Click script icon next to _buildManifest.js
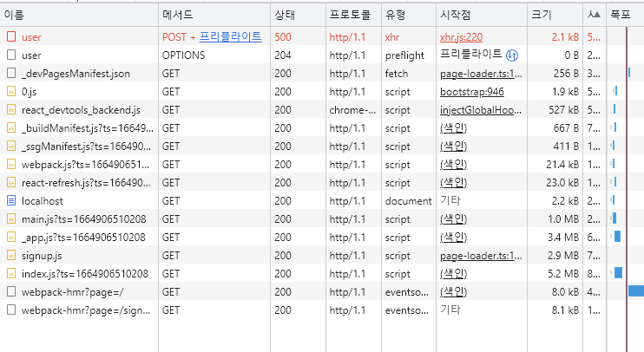 click(x=11, y=128)
